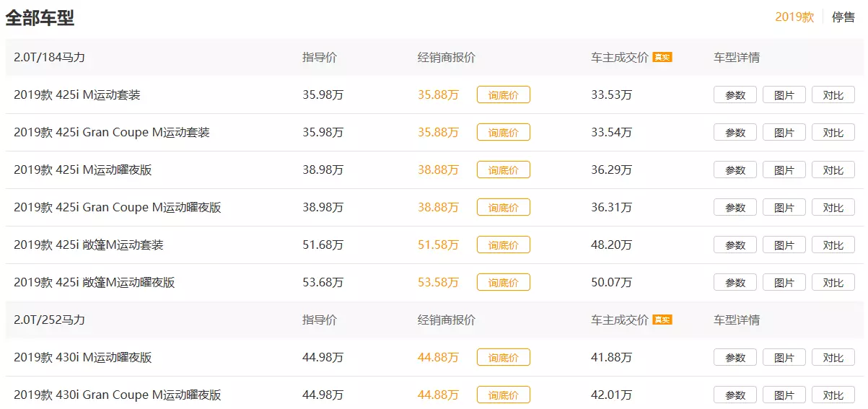The width and height of the screenshot is (868, 409).
Task: Select guide price 53.68万
Action: coord(323,283)
